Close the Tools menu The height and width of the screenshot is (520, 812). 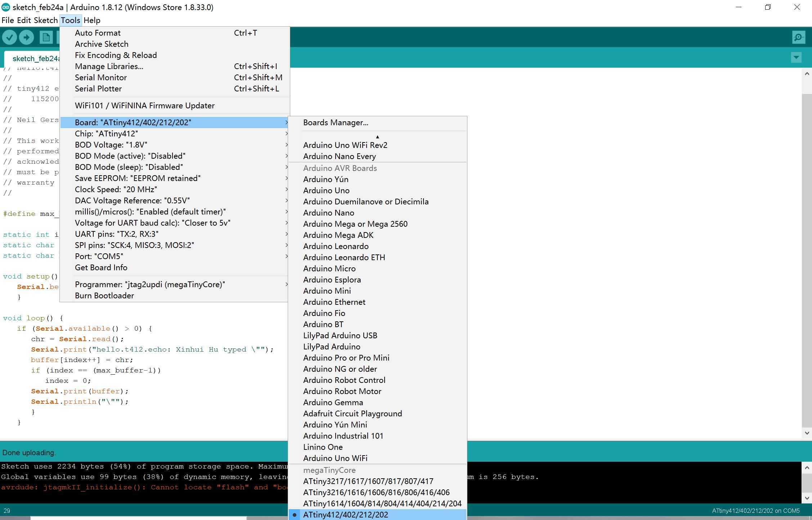(x=71, y=20)
